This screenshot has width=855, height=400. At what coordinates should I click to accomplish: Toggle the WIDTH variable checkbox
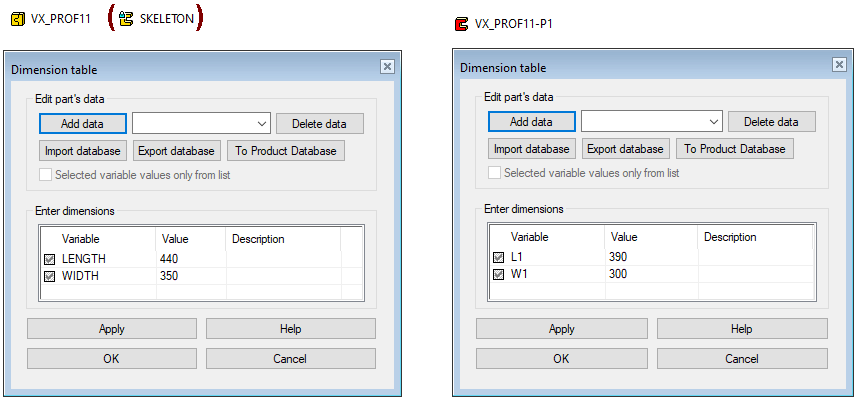[x=50, y=276]
